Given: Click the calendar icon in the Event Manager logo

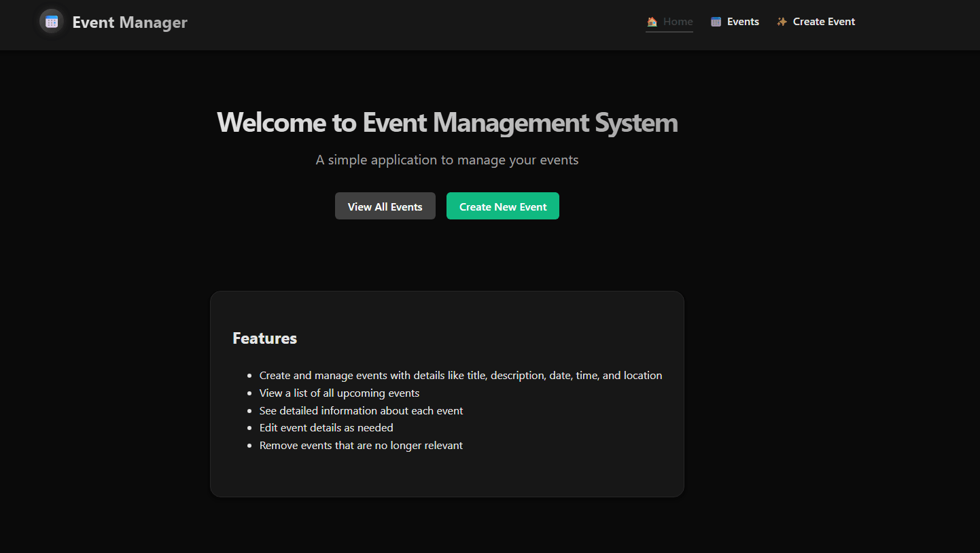Looking at the screenshot, I should point(51,21).
